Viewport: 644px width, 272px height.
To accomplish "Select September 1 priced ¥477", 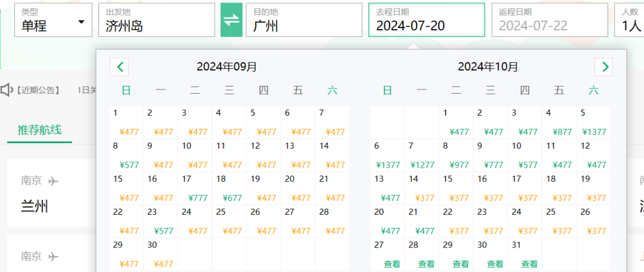I will pyautogui.click(x=126, y=122).
